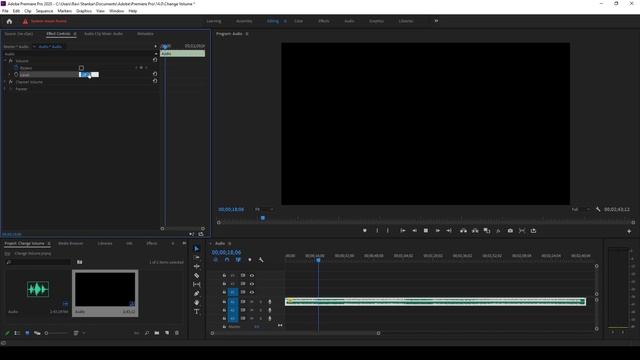Select the Track Select Forward tool
The image size is (640, 360).
pyautogui.click(x=196, y=258)
